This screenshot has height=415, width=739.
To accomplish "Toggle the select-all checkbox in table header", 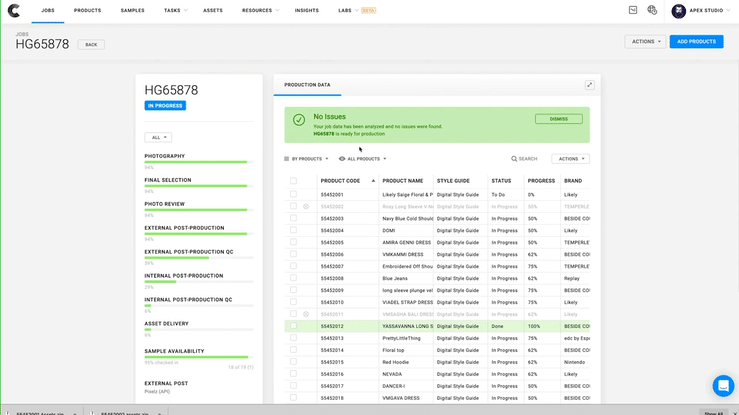I will (x=293, y=181).
